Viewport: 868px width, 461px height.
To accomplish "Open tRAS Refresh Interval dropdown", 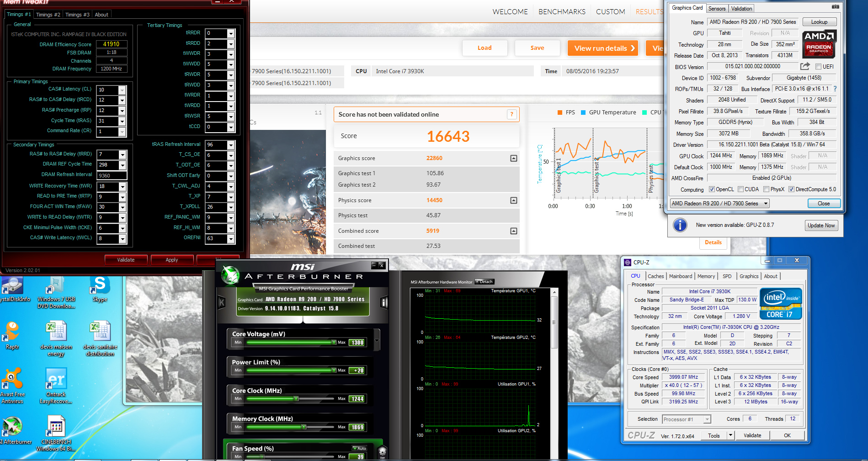I will coord(231,145).
